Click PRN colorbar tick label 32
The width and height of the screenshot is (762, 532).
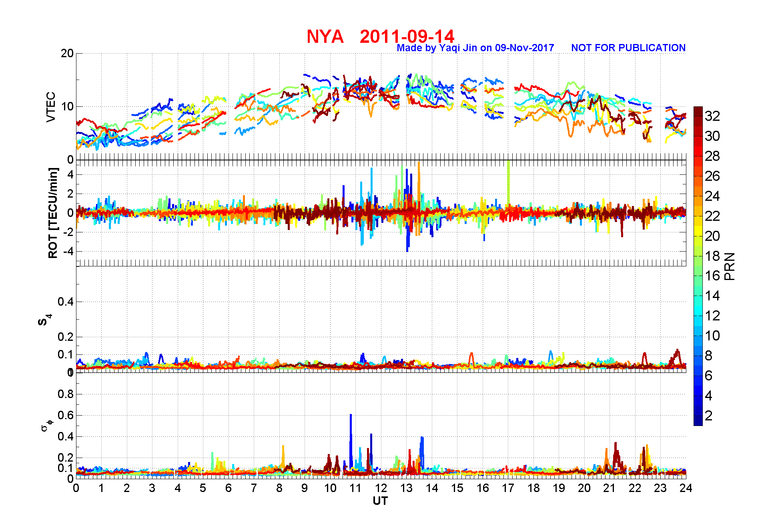pyautogui.click(x=712, y=116)
